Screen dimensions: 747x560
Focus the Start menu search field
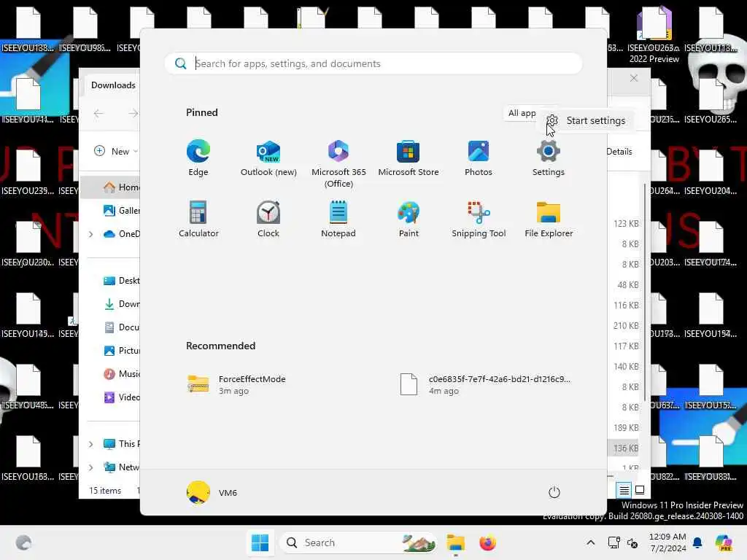(373, 63)
